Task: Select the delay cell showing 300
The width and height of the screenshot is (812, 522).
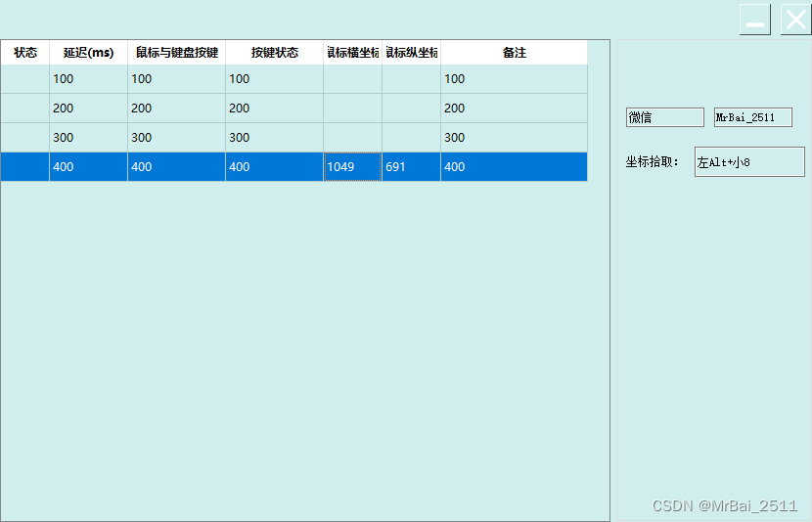Action: (89, 138)
